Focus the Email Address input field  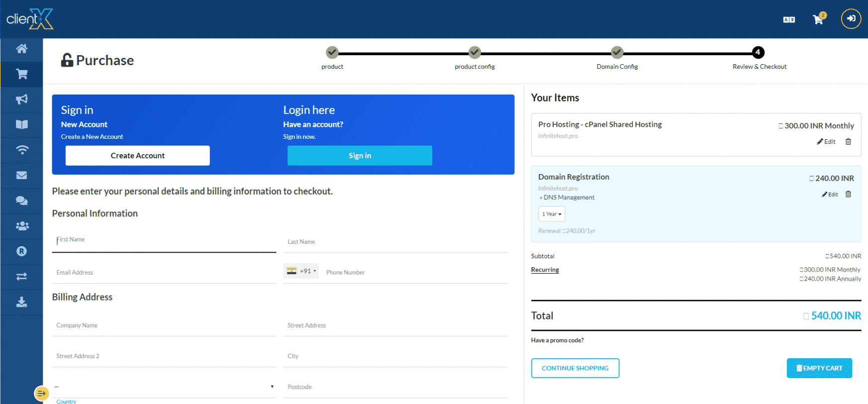164,273
